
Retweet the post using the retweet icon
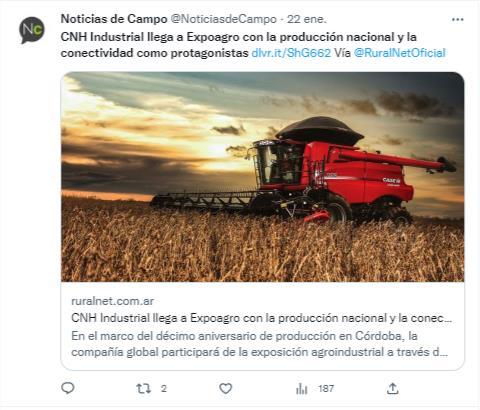click(x=144, y=388)
